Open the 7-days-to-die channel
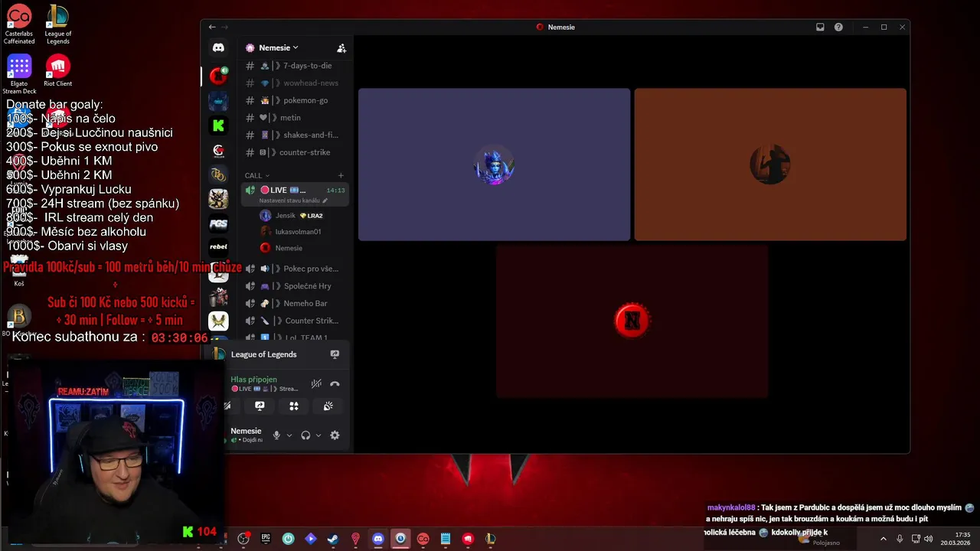The width and height of the screenshot is (980, 551). pyautogui.click(x=295, y=66)
